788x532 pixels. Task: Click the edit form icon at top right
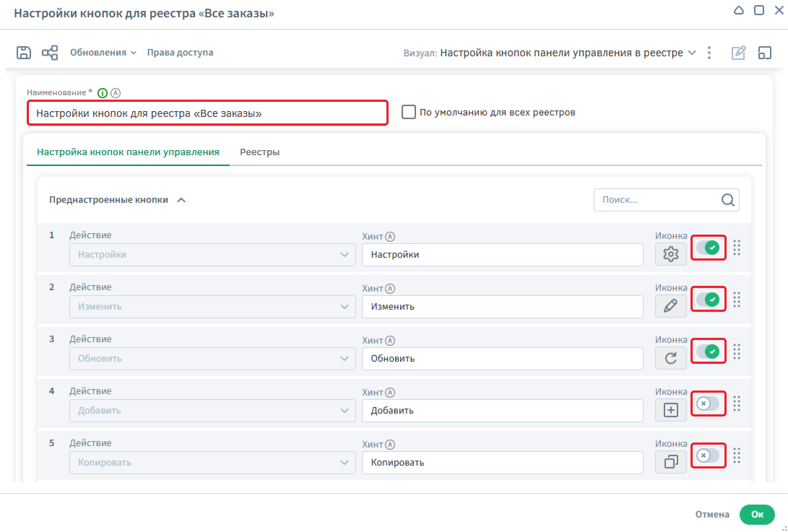tap(738, 53)
